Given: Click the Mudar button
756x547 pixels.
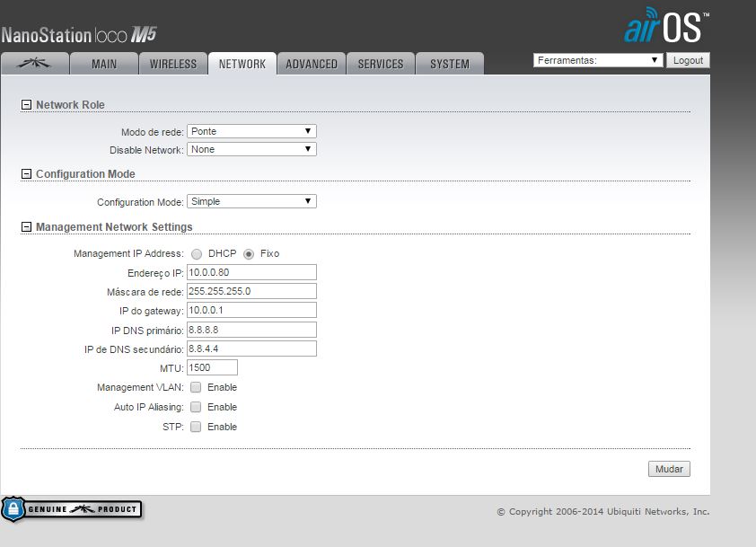Looking at the screenshot, I should tap(669, 469).
